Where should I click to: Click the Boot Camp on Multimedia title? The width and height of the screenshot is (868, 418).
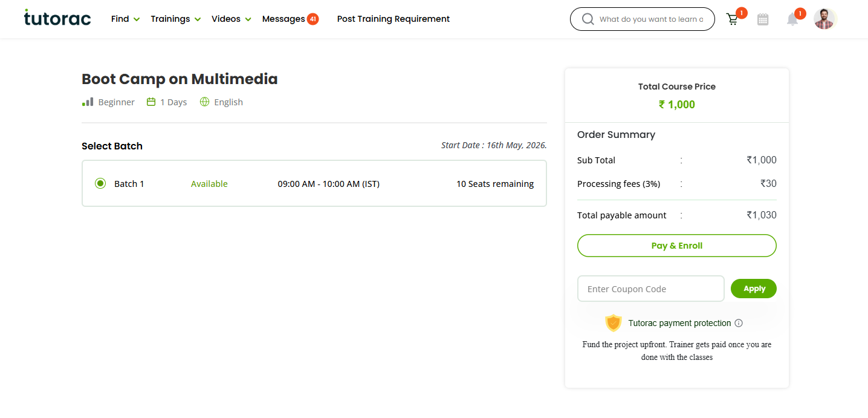click(x=180, y=79)
